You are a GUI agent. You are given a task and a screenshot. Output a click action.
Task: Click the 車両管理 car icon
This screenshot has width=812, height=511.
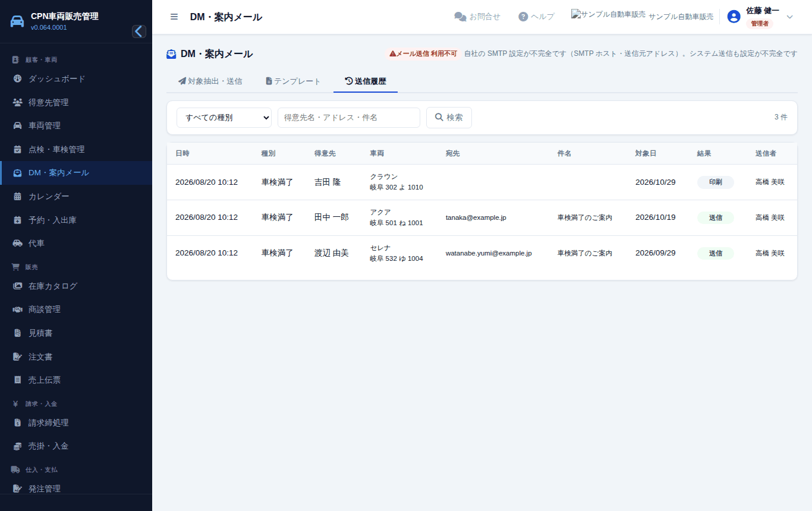(17, 125)
